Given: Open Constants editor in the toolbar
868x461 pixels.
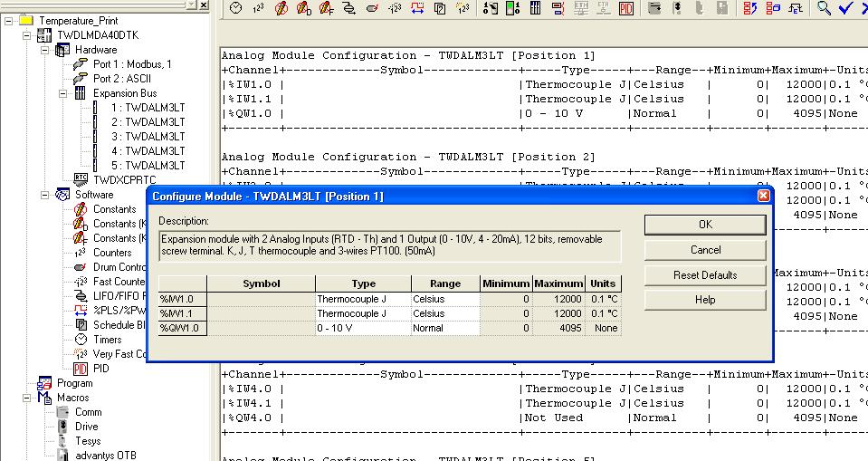Looking at the screenshot, I should click(x=281, y=8).
